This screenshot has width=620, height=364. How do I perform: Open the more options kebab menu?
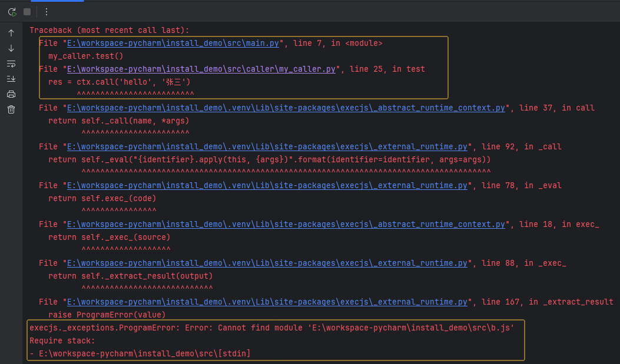coord(45,11)
